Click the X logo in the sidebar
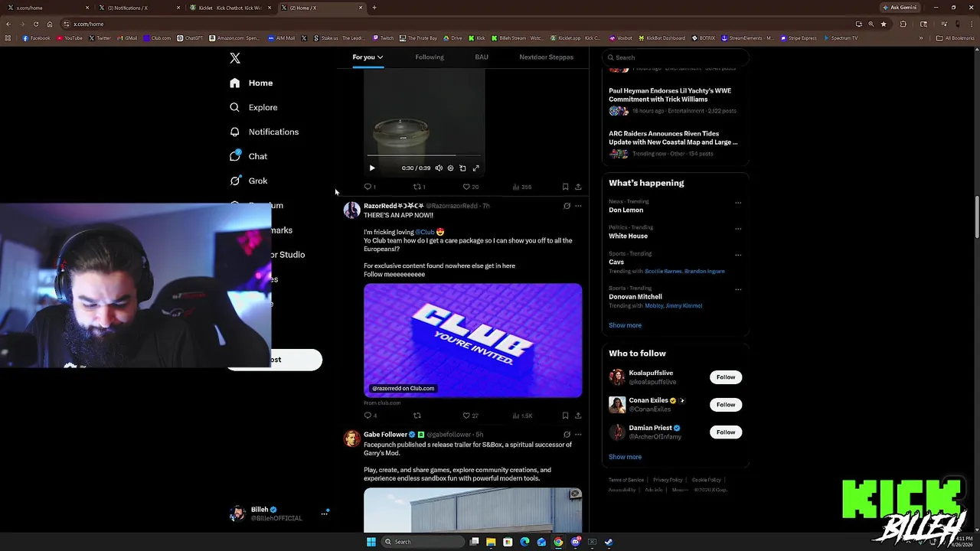980x551 pixels. pos(235,58)
